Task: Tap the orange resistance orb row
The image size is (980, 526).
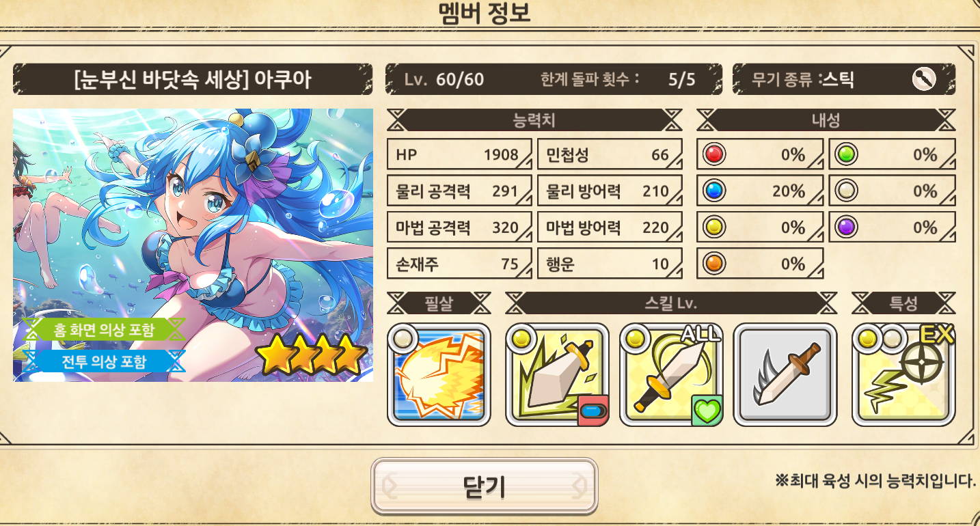Action: (760, 264)
